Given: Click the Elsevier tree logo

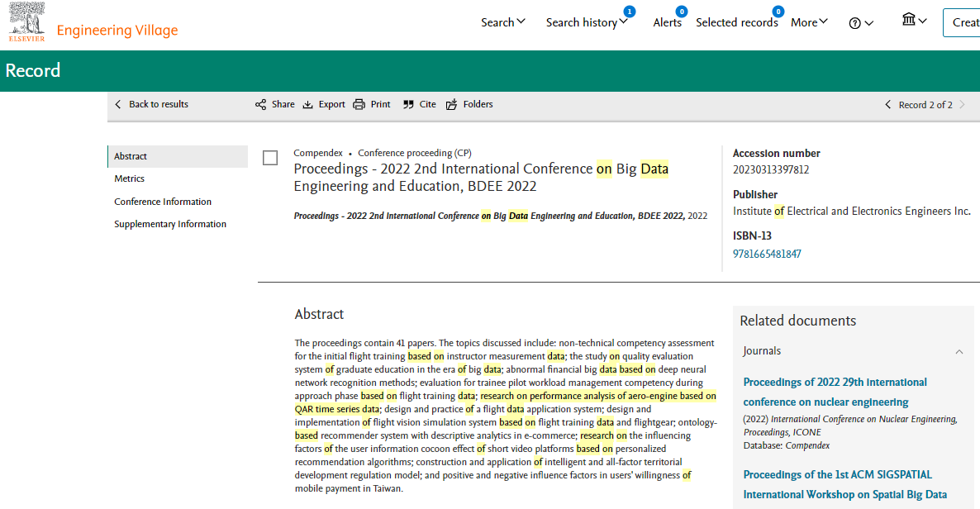Looking at the screenshot, I should [x=27, y=21].
